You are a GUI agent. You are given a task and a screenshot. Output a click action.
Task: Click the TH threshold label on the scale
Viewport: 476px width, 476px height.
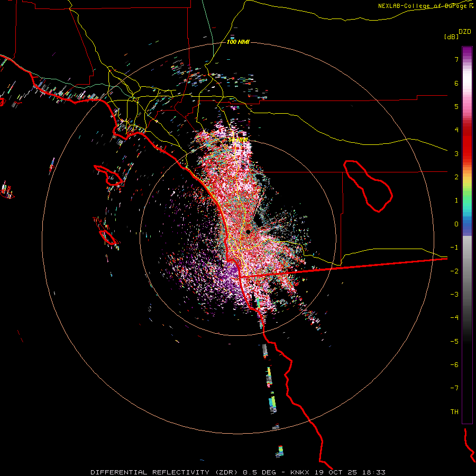pyautogui.click(x=454, y=412)
